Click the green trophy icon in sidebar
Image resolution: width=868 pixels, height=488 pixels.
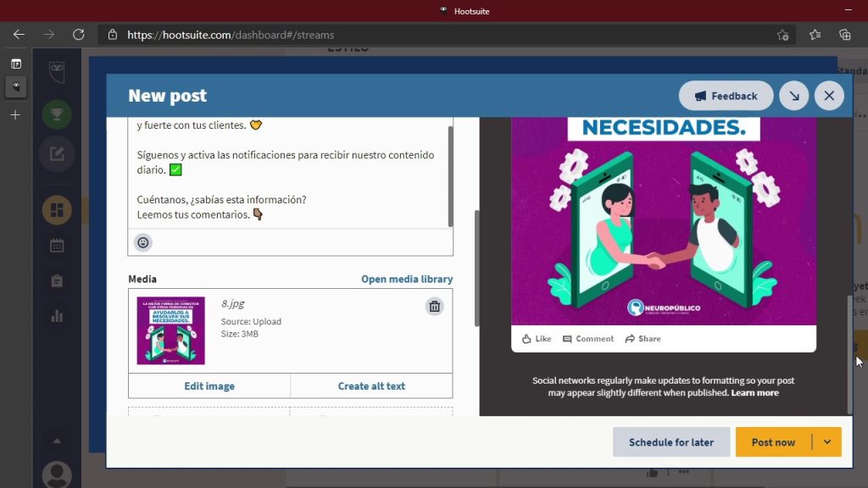click(x=56, y=113)
